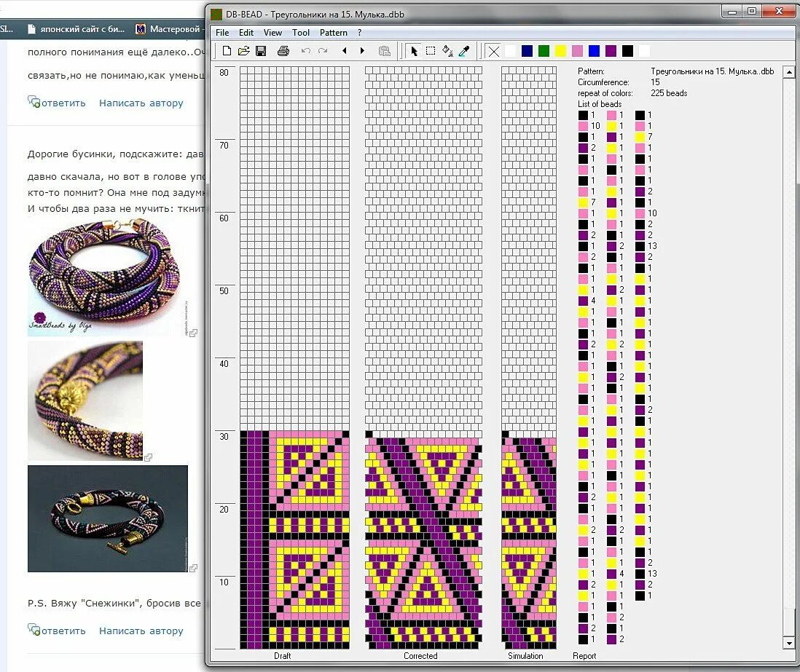Choose the pink color swatch

[x=577, y=51]
